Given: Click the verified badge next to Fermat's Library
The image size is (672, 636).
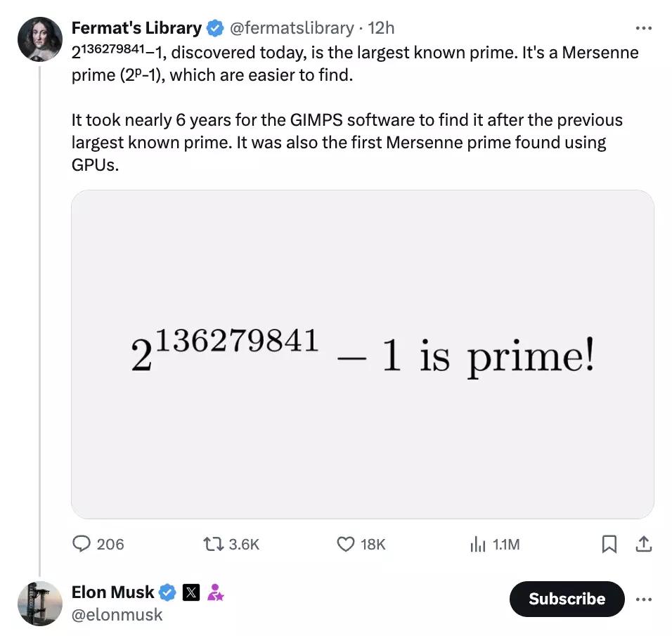Looking at the screenshot, I should [x=214, y=27].
